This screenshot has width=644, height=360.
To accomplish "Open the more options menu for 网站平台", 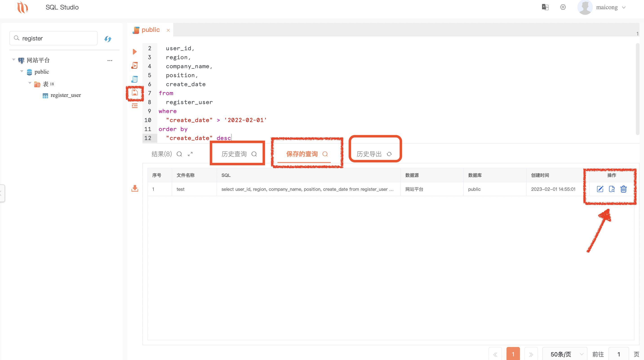I will click(110, 60).
